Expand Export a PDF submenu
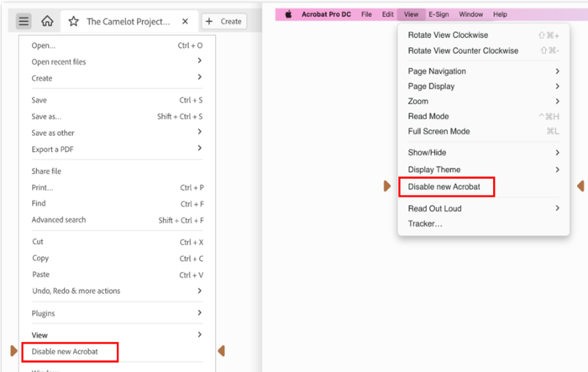The width and height of the screenshot is (588, 372). [117, 149]
